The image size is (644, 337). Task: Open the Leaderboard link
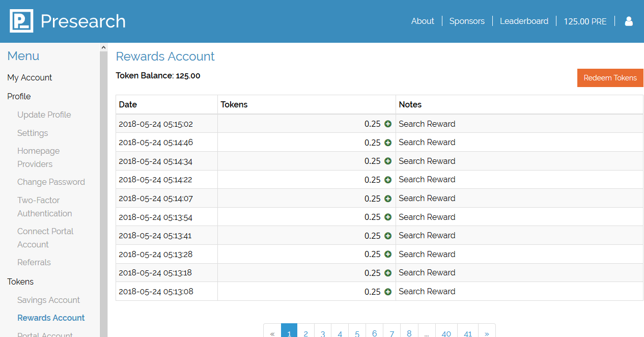524,21
